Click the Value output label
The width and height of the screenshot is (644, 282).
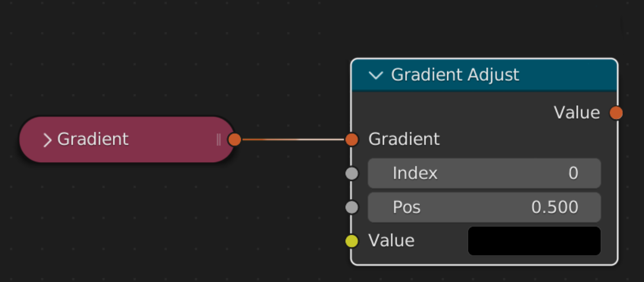tap(577, 112)
